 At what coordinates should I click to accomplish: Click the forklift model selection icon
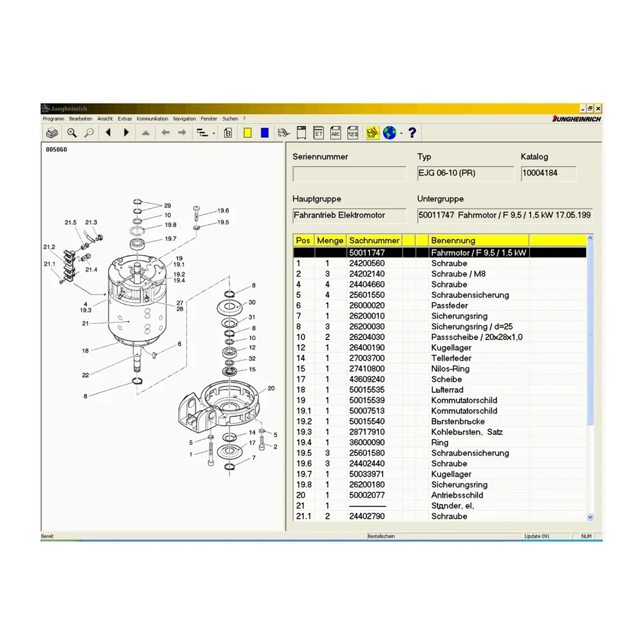[283, 133]
